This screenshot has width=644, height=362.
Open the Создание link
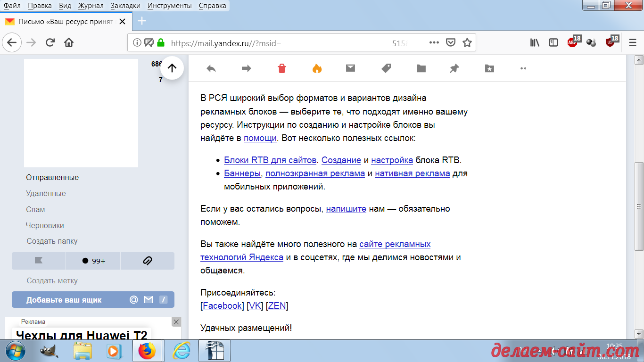[x=341, y=160]
